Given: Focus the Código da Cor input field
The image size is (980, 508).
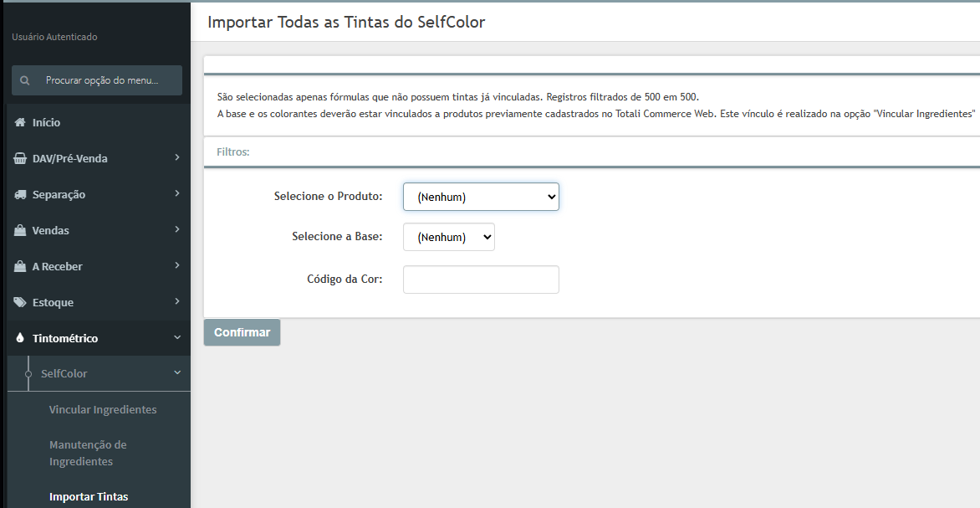Looking at the screenshot, I should [481, 280].
